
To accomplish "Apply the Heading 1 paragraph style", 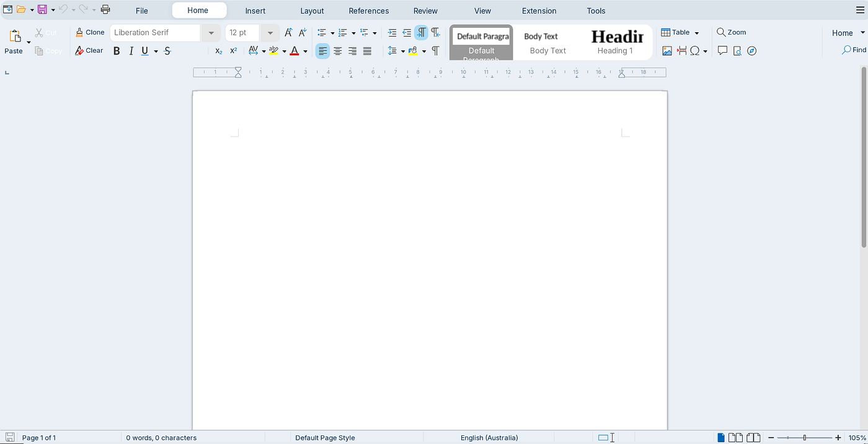I will pyautogui.click(x=616, y=43).
